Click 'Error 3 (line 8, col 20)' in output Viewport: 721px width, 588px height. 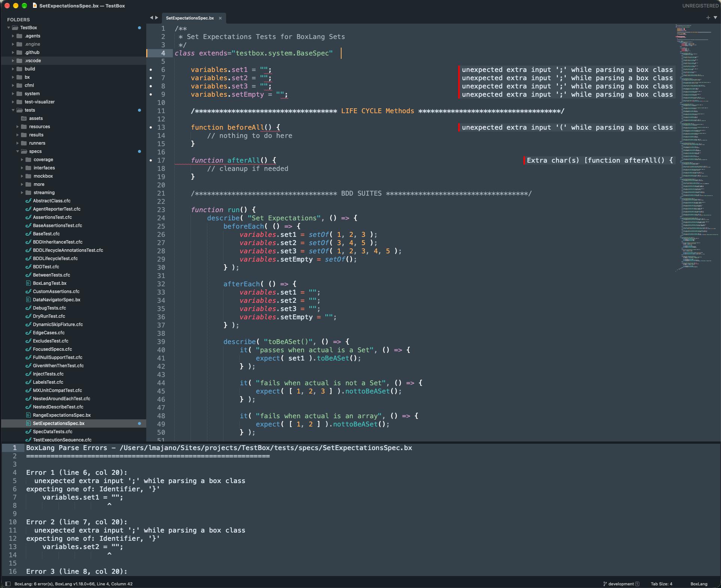coord(76,572)
